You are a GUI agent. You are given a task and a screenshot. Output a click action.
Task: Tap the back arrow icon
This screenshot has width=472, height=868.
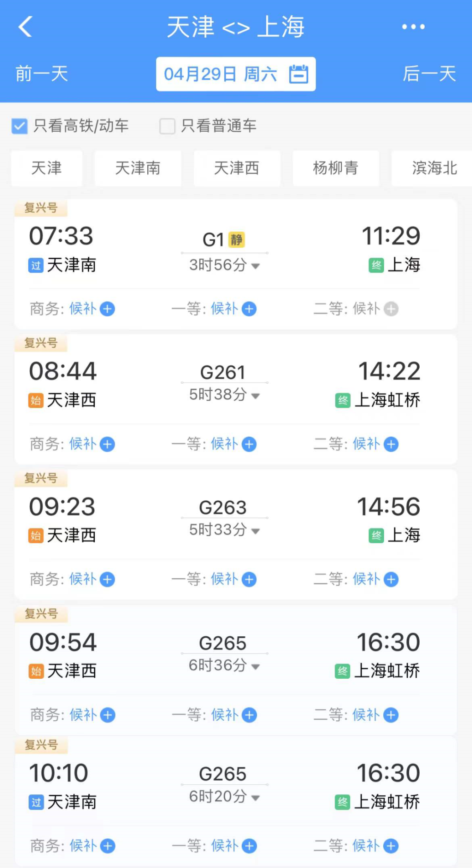25,26
